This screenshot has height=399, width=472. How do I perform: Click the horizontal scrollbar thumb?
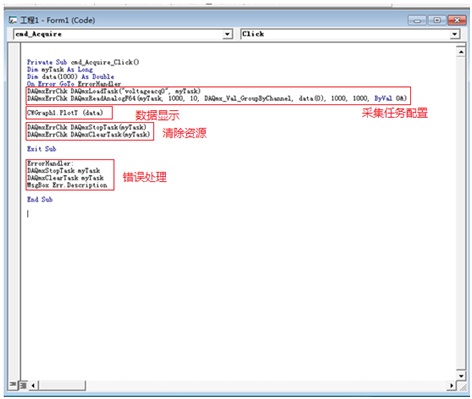pos(62,386)
